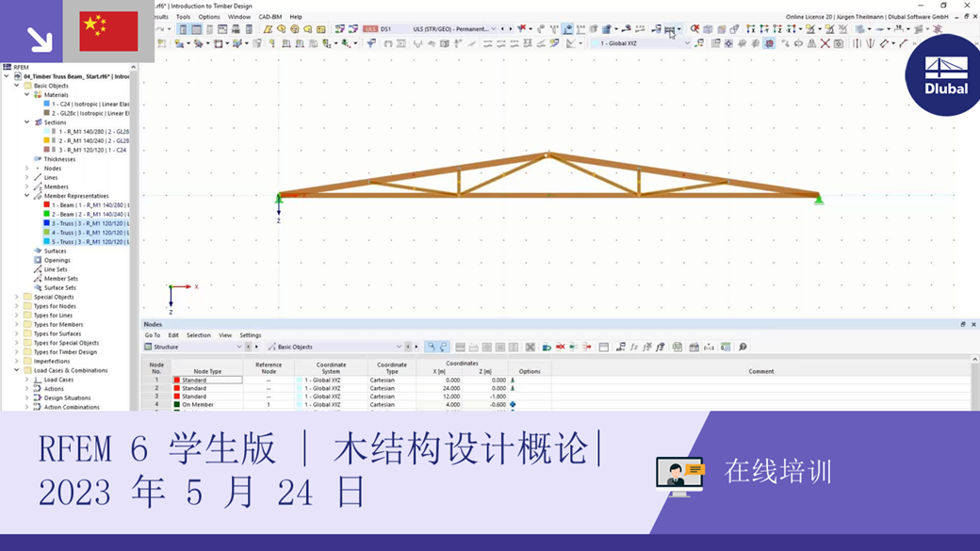The width and height of the screenshot is (980, 551).
Task: Expand the Nodes tree item
Action: (x=27, y=168)
